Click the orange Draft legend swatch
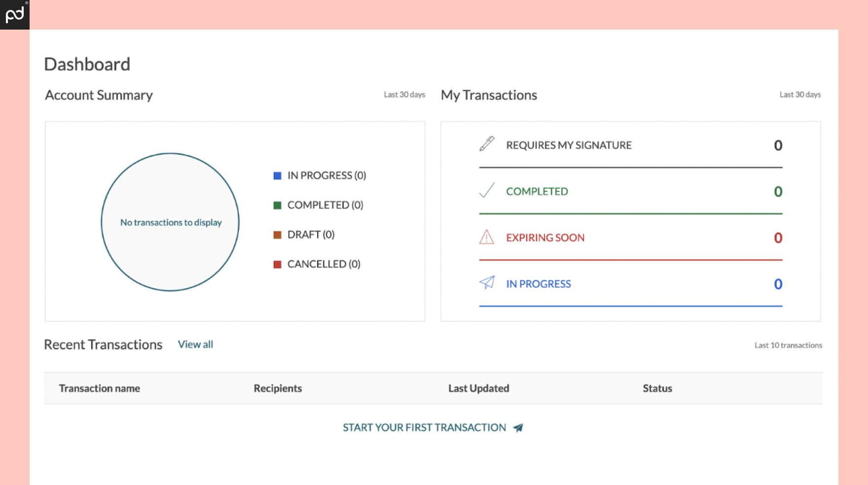 (x=277, y=235)
